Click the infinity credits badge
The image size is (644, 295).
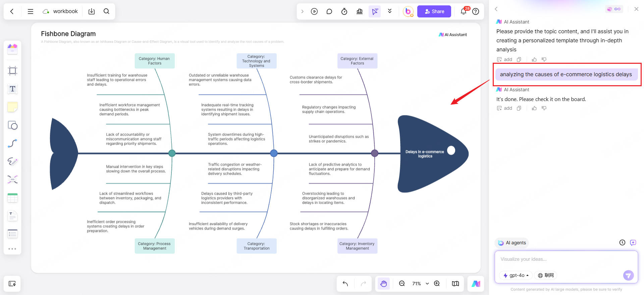614,9
